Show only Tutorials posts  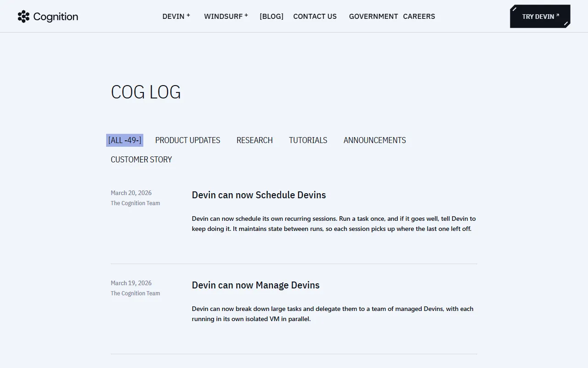pos(308,140)
